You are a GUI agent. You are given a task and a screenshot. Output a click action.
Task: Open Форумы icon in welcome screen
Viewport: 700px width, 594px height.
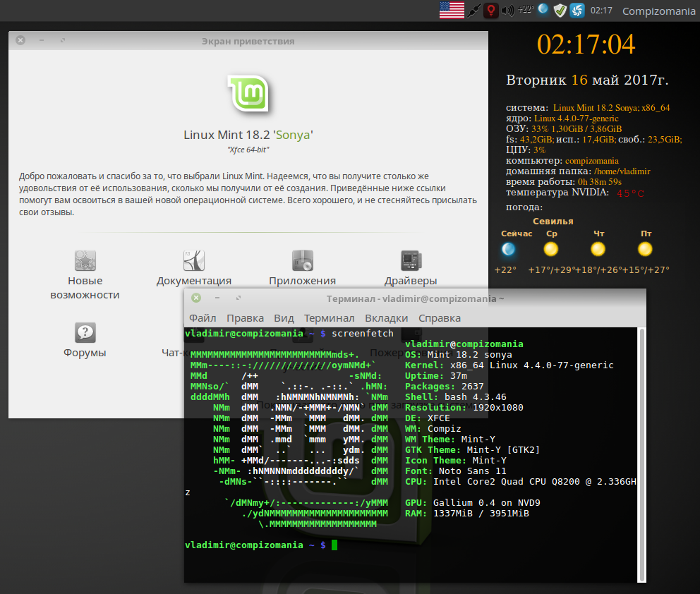(85, 332)
